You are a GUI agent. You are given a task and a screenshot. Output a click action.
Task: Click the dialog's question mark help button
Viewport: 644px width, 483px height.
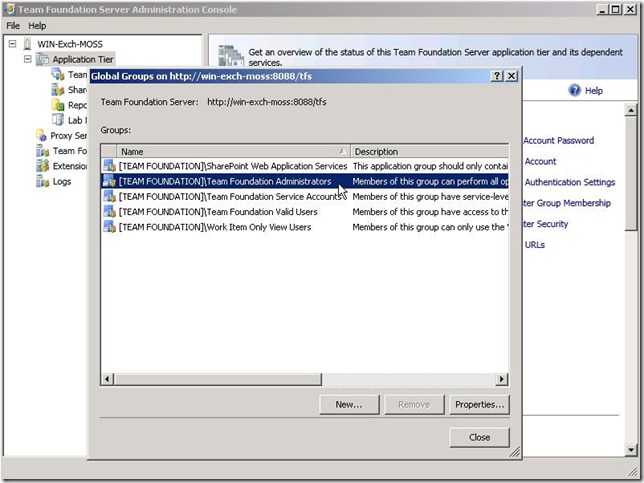coord(497,76)
